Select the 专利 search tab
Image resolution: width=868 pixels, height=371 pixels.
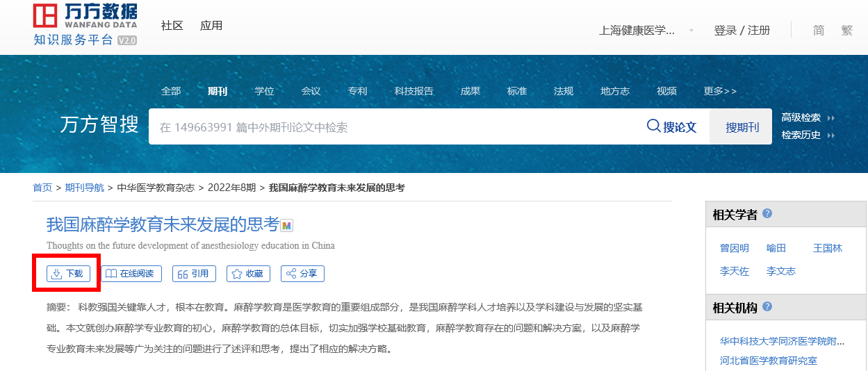coord(357,91)
